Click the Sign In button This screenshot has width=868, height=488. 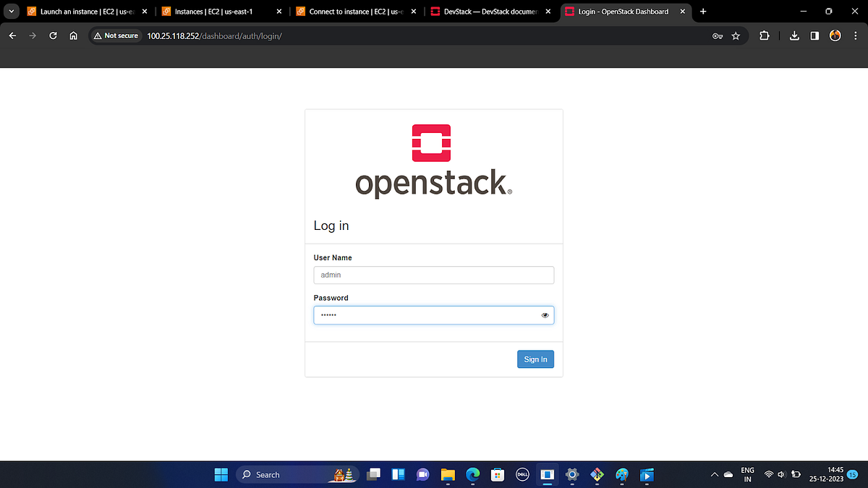point(535,359)
